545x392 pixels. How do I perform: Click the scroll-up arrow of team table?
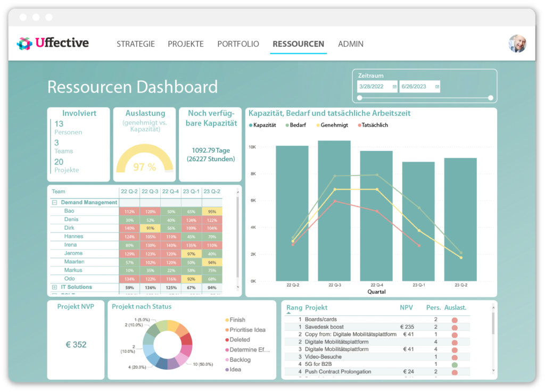[x=238, y=192]
